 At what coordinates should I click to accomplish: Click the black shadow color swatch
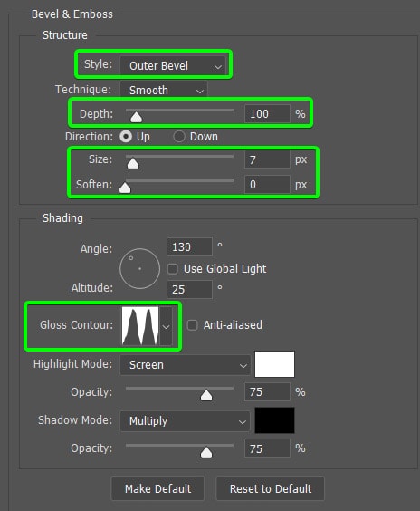[x=274, y=420]
